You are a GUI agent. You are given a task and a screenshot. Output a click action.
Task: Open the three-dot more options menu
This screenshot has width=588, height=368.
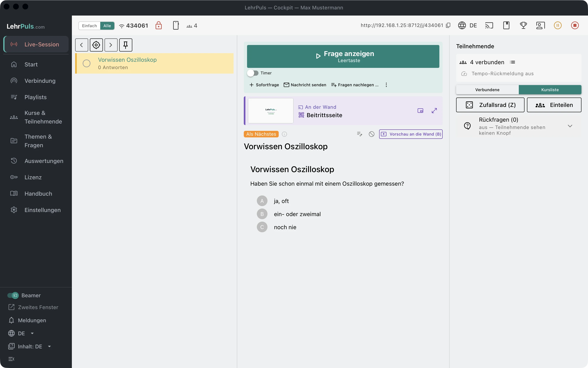tap(386, 85)
